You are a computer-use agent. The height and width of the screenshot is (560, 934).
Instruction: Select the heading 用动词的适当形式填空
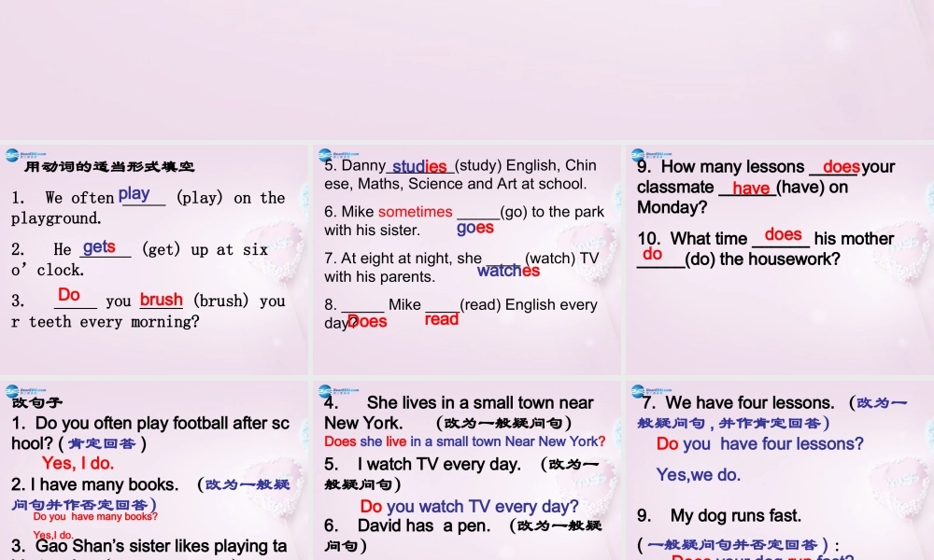click(109, 167)
